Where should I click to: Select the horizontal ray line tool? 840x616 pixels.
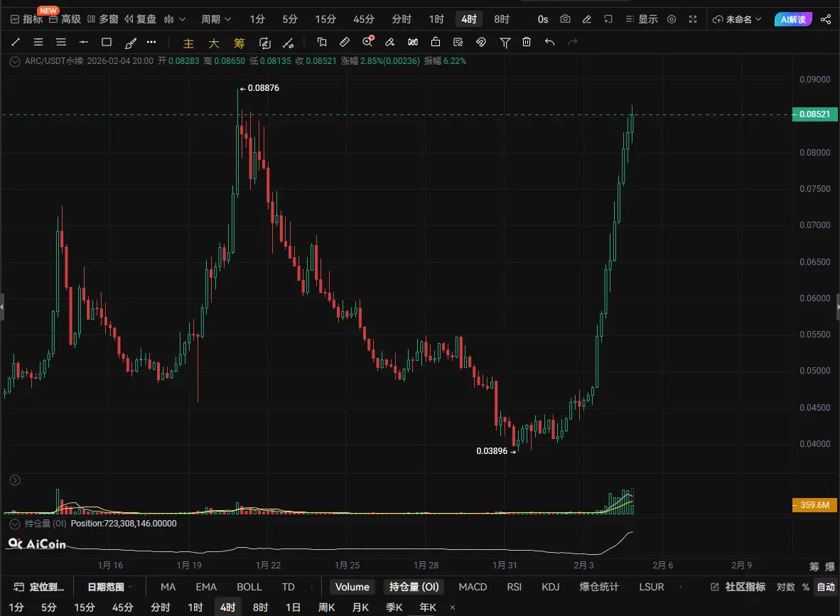coord(84,42)
